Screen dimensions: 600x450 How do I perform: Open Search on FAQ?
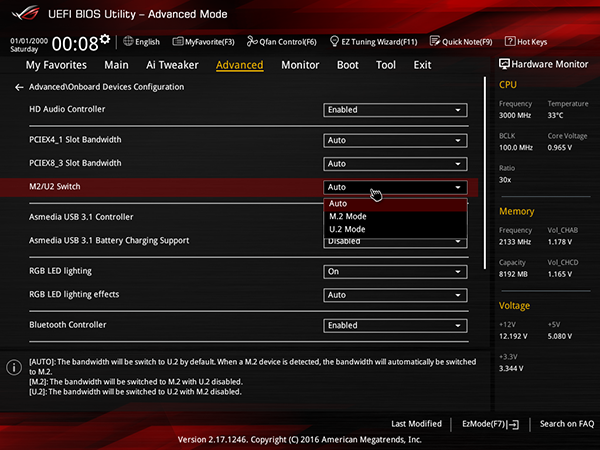coord(567,424)
